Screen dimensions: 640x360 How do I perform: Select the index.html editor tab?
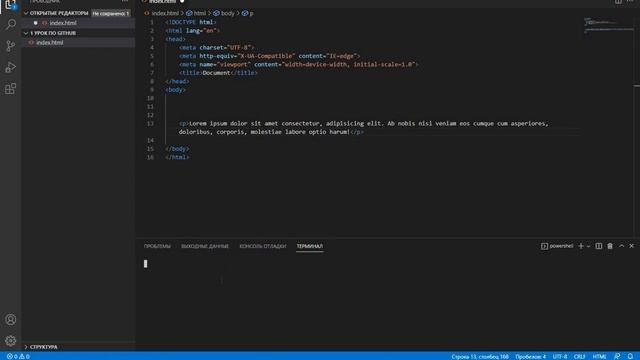pyautogui.click(x=162, y=2)
